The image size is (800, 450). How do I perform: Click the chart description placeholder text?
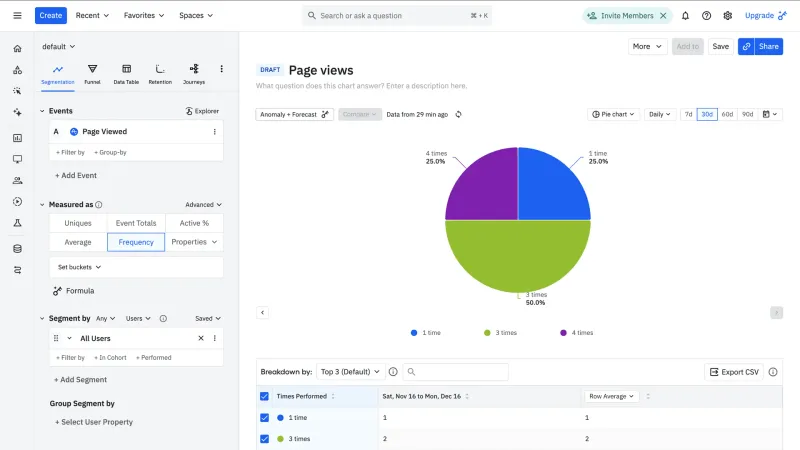tap(361, 86)
